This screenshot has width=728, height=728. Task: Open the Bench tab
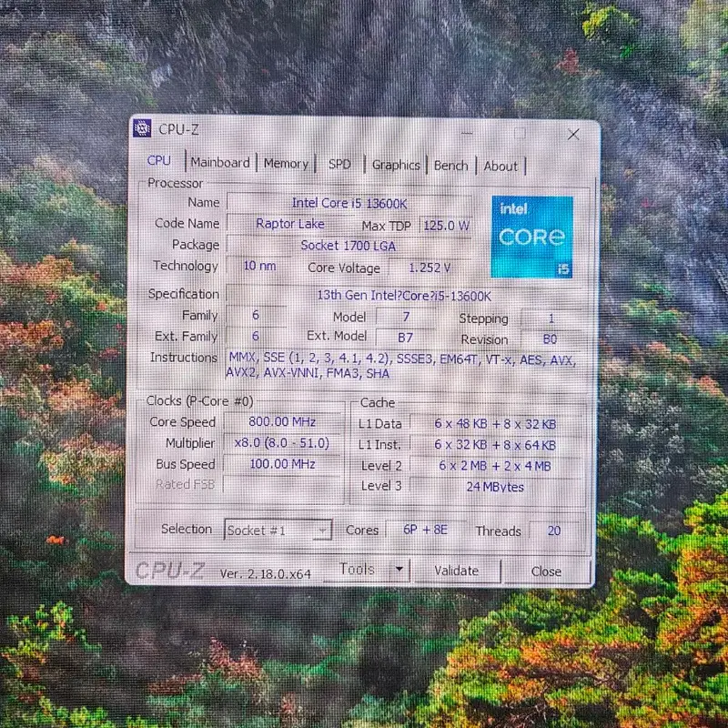(450, 166)
